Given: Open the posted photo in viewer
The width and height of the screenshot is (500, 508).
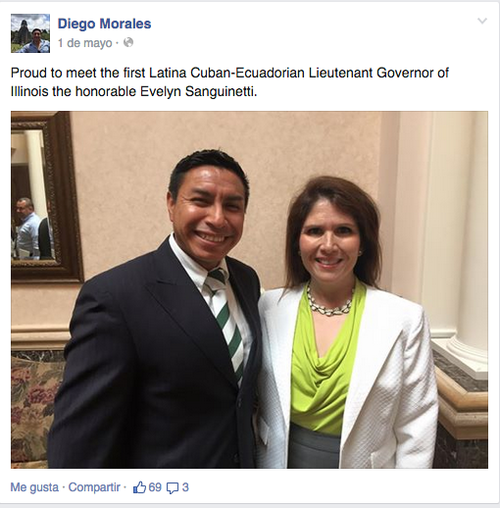Looking at the screenshot, I should coord(249,290).
